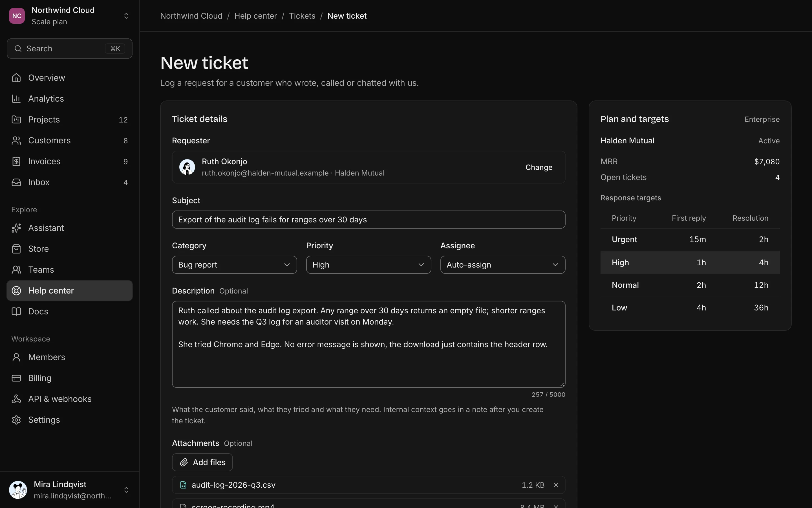Click the Projects folder icon
Screen dimensions: 812x508
[16, 119]
